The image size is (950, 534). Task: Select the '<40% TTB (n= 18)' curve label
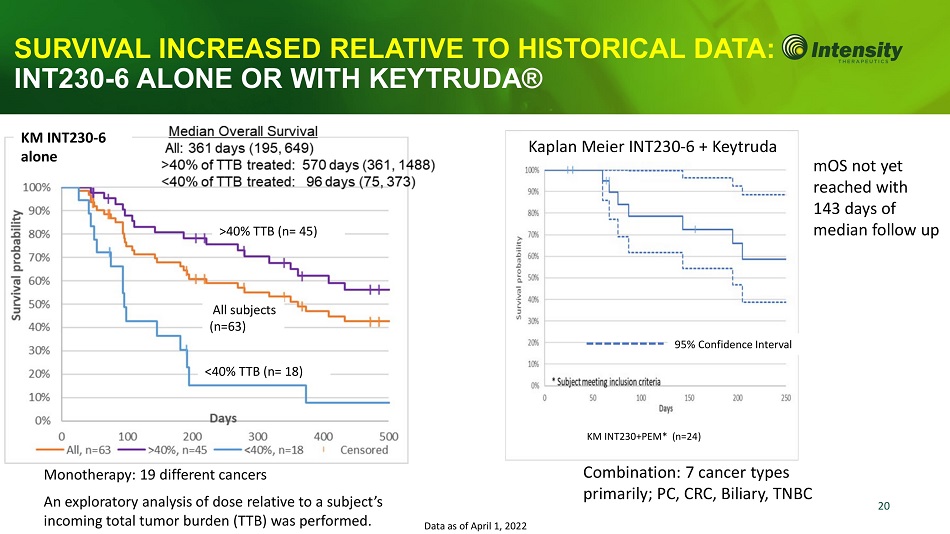(x=253, y=372)
